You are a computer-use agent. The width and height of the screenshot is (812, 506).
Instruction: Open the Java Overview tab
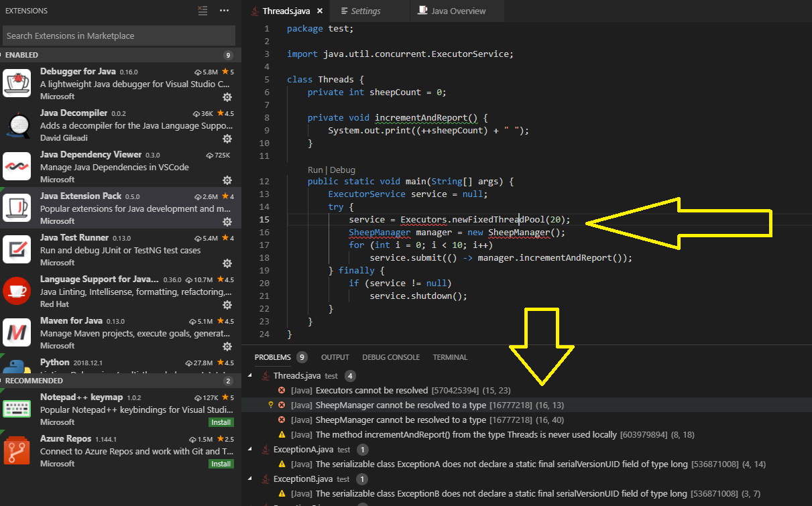tap(458, 11)
